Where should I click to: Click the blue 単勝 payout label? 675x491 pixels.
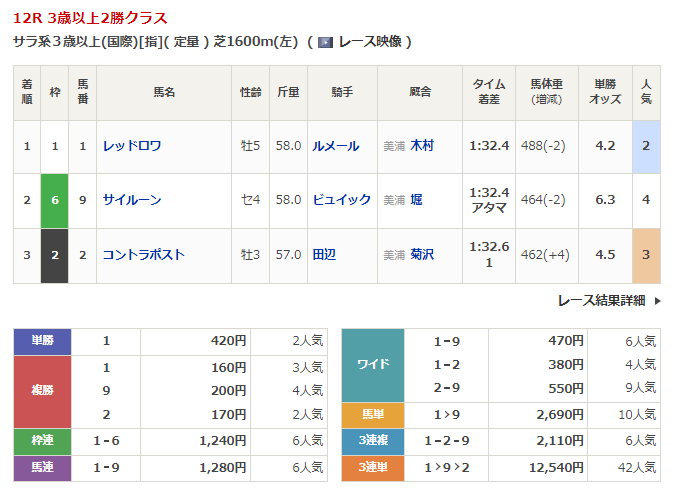click(43, 341)
